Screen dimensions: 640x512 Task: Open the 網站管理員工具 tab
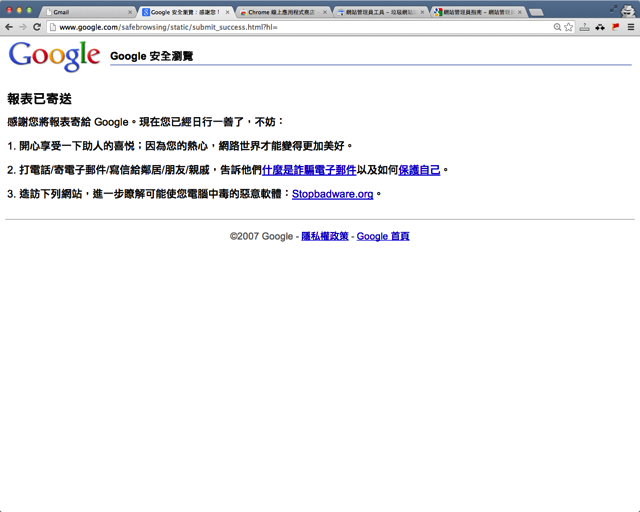[x=382, y=12]
